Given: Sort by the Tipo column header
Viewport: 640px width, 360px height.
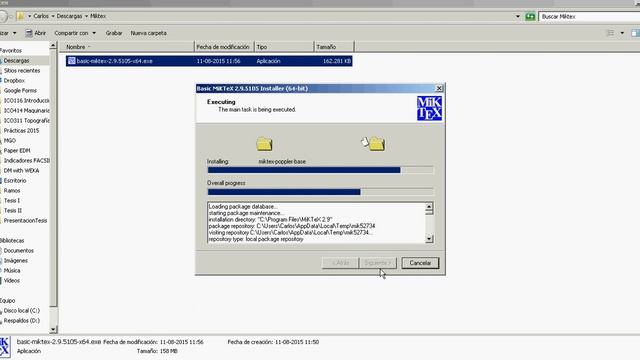Looking at the screenshot, I should click(x=284, y=47).
